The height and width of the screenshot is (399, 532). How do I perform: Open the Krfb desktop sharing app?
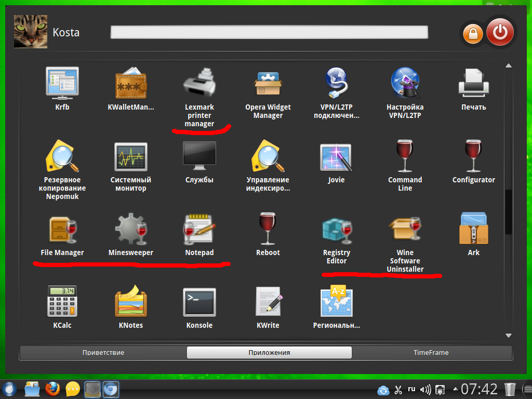click(x=62, y=83)
